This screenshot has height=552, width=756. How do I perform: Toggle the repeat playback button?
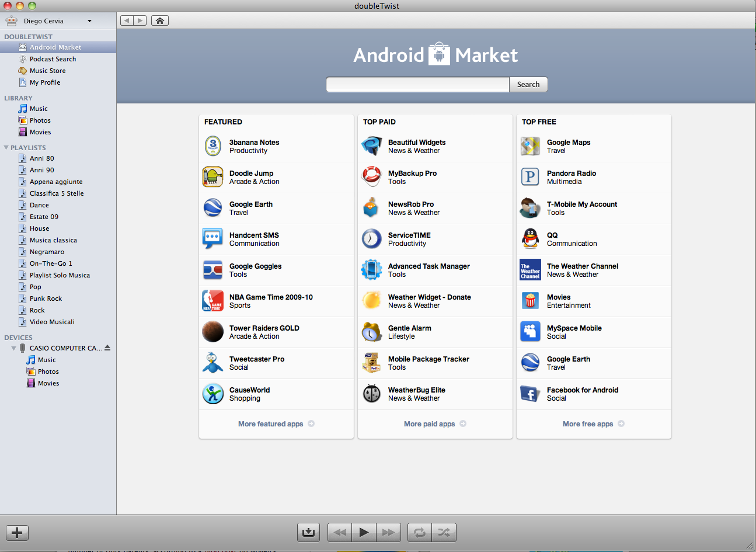[x=419, y=532]
